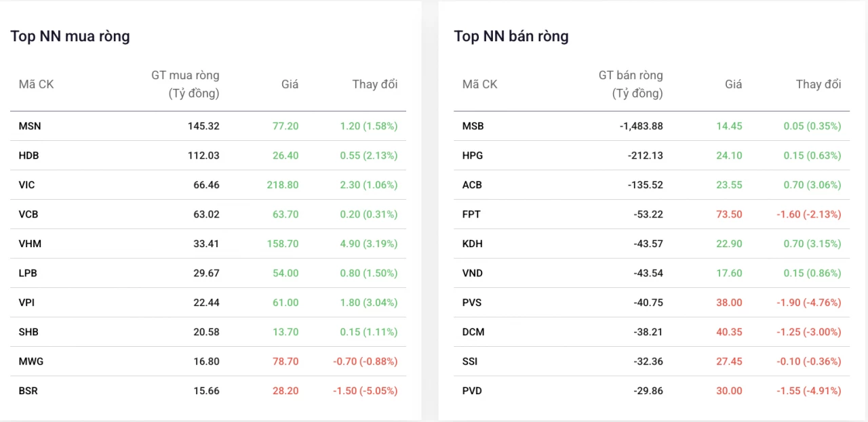Select LPB price 54.00
The height and width of the screenshot is (422, 868).
click(x=285, y=274)
